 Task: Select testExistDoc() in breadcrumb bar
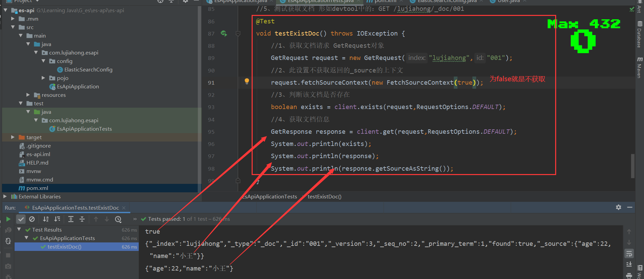(x=324, y=197)
